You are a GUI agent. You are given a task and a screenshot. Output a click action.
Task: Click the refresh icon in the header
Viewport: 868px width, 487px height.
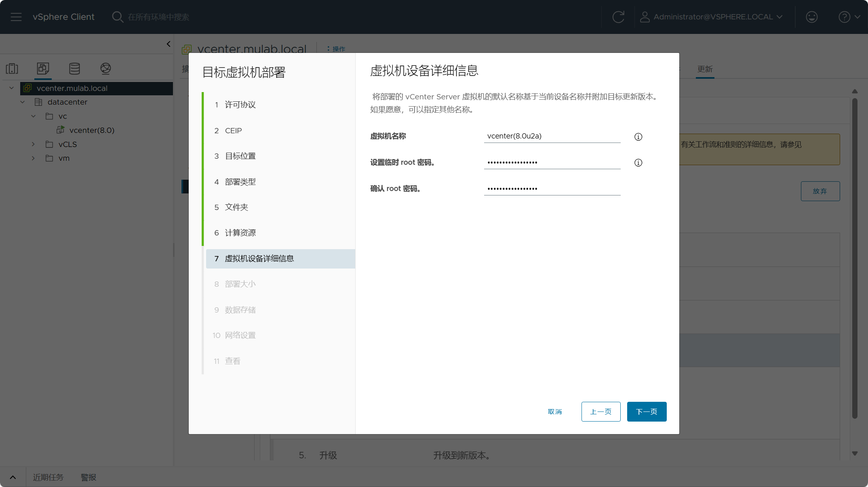point(618,17)
